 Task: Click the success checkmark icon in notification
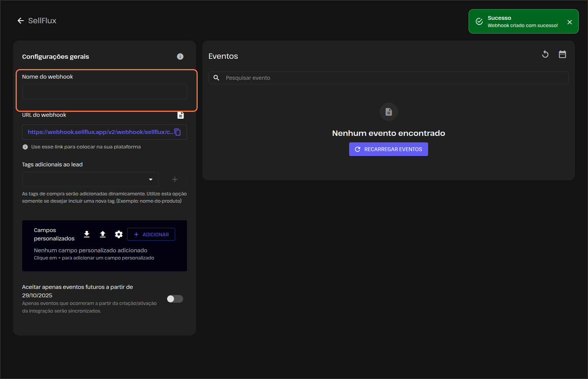(479, 21)
